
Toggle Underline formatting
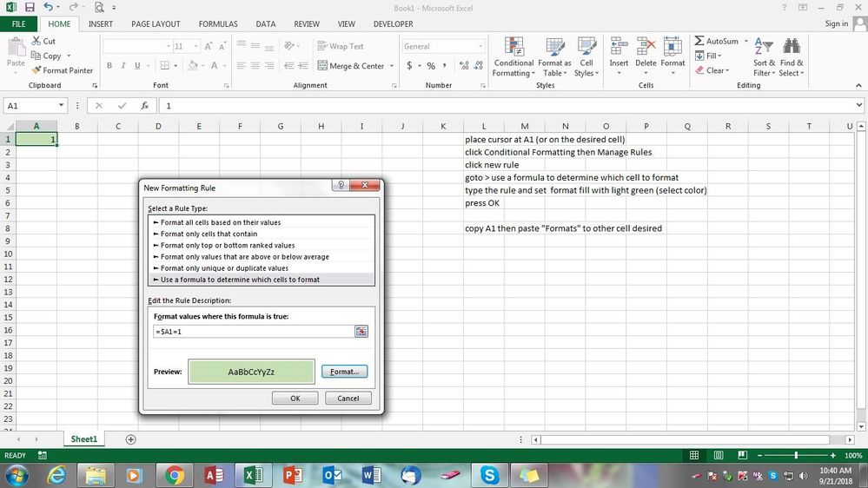pyautogui.click(x=137, y=66)
